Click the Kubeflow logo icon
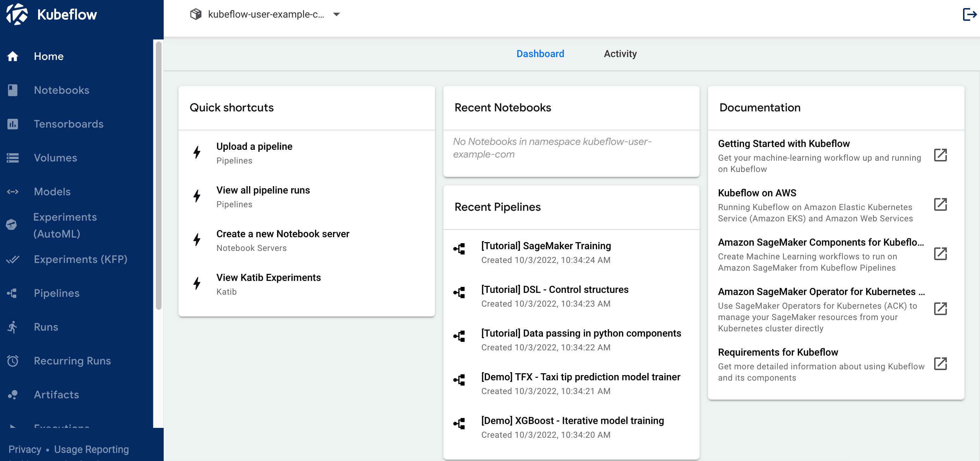 point(17,14)
